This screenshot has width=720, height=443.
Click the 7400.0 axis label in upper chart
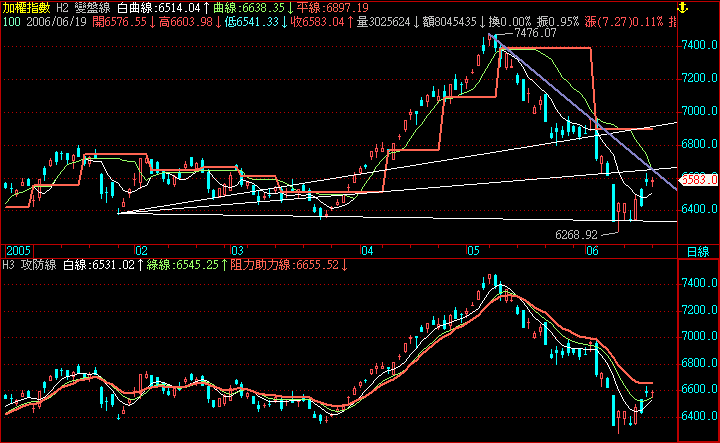[700, 45]
